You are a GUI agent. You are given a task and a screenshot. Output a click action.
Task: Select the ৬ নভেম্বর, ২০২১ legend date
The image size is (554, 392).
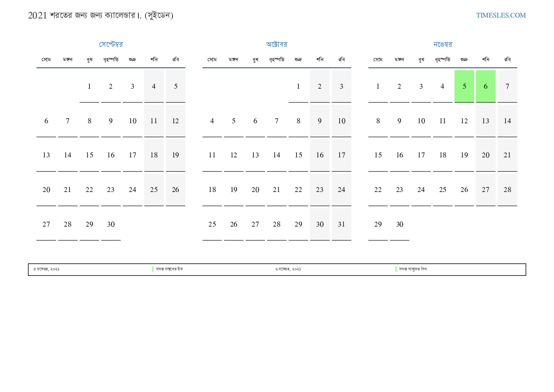tap(288, 269)
